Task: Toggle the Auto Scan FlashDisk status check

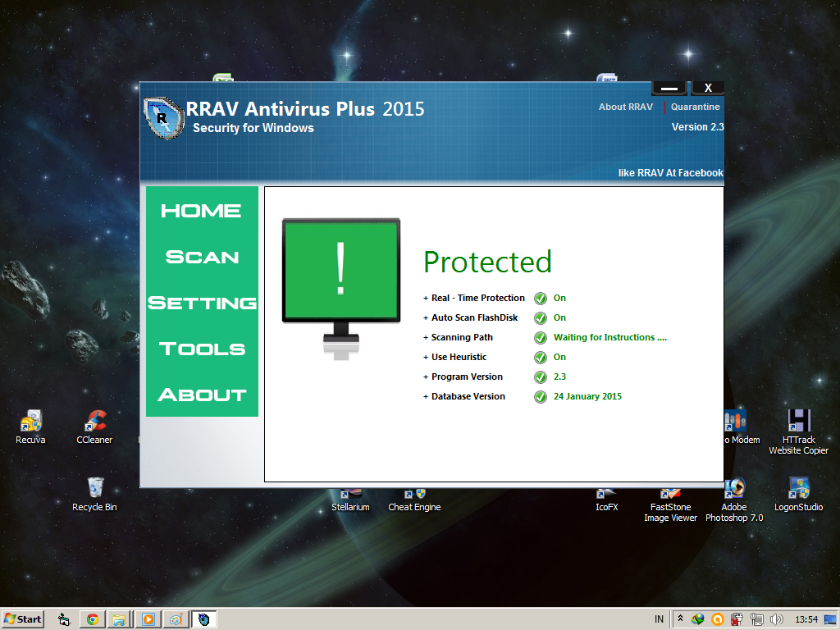Action: tap(541, 317)
